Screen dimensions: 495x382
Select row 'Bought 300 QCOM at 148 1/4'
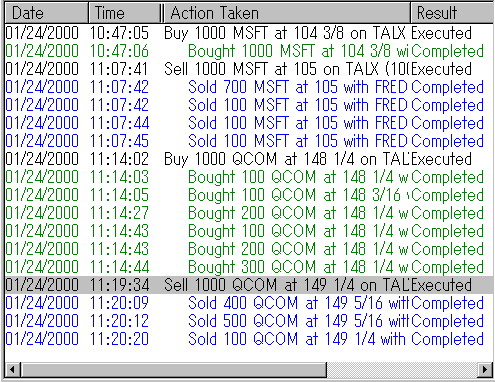pyautogui.click(x=249, y=267)
